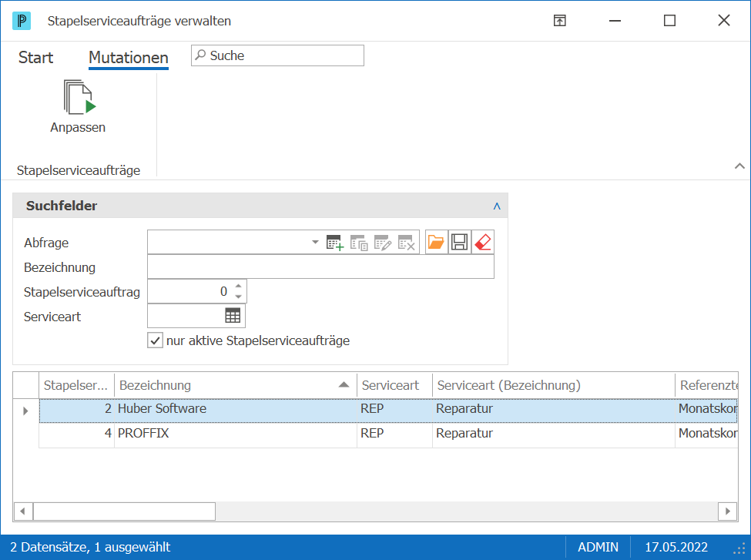Open saved search via folder icon
The height and width of the screenshot is (560, 751).
(436, 242)
